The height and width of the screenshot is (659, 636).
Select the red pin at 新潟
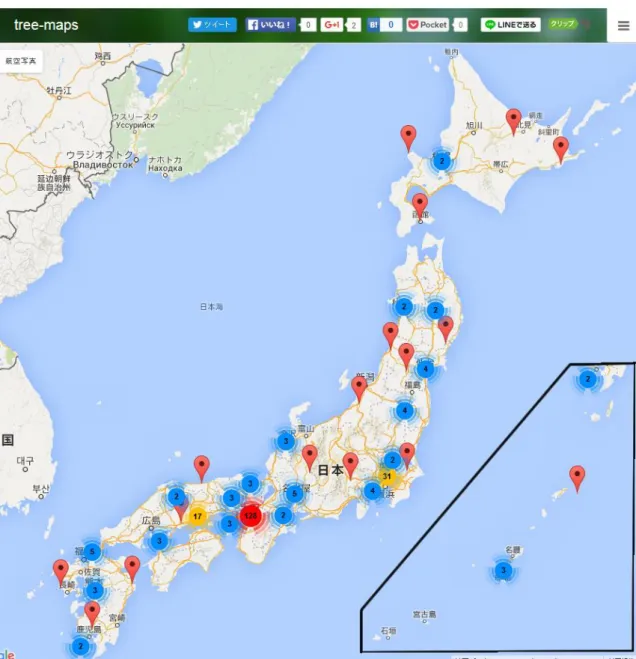(x=359, y=388)
